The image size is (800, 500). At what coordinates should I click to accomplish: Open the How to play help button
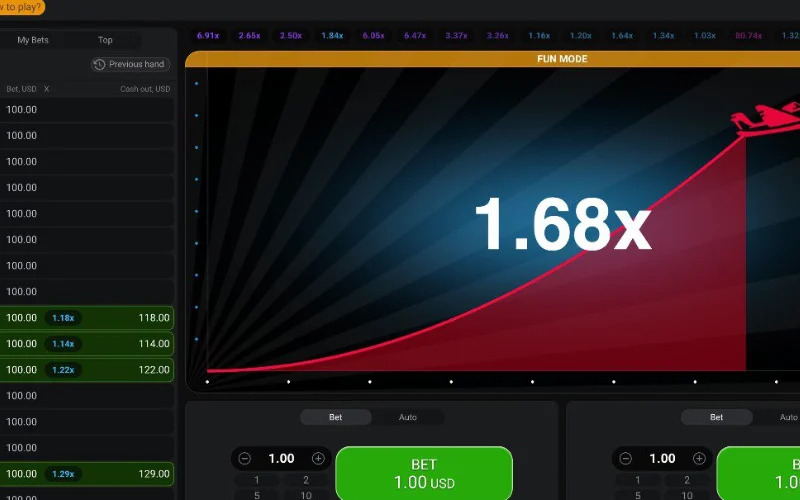(x=20, y=7)
